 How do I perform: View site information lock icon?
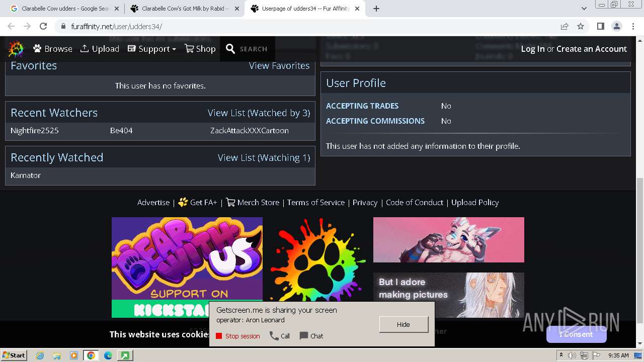63,26
